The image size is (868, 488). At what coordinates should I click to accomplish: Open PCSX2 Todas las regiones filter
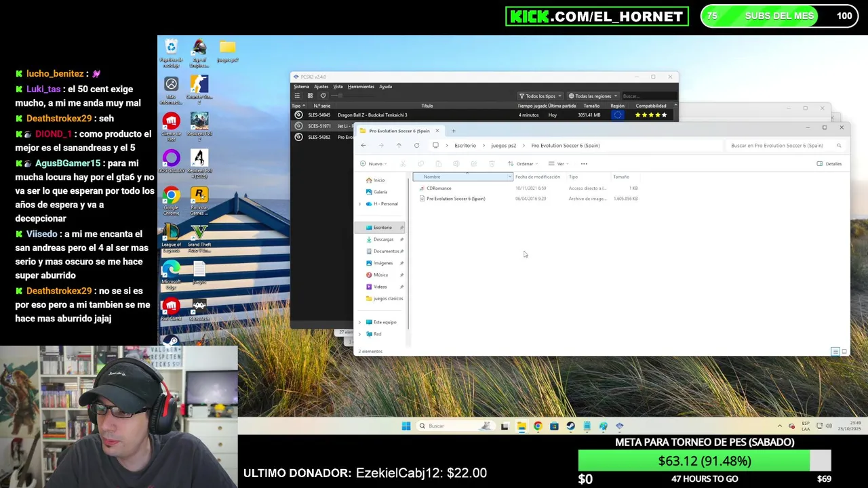(x=593, y=96)
